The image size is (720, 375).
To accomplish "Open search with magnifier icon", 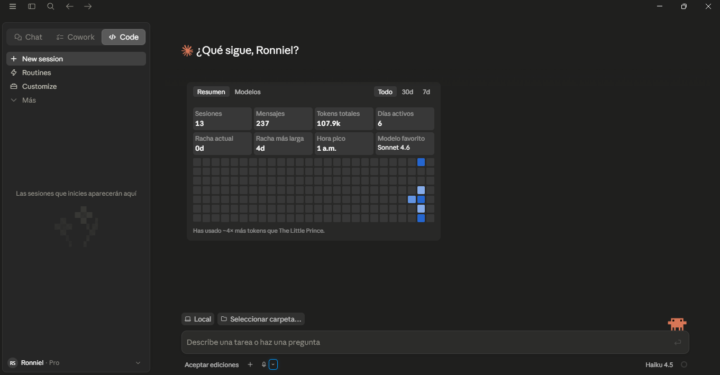I will click(51, 6).
